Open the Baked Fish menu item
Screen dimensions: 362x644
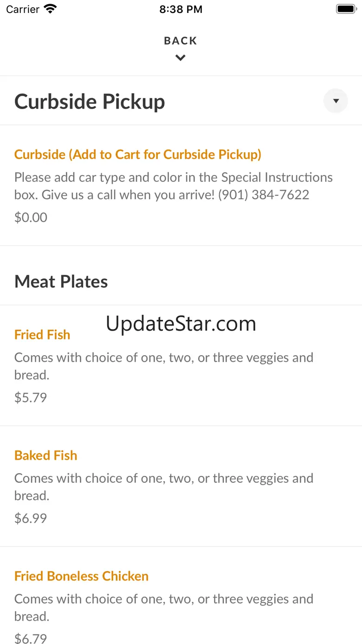[x=45, y=455]
